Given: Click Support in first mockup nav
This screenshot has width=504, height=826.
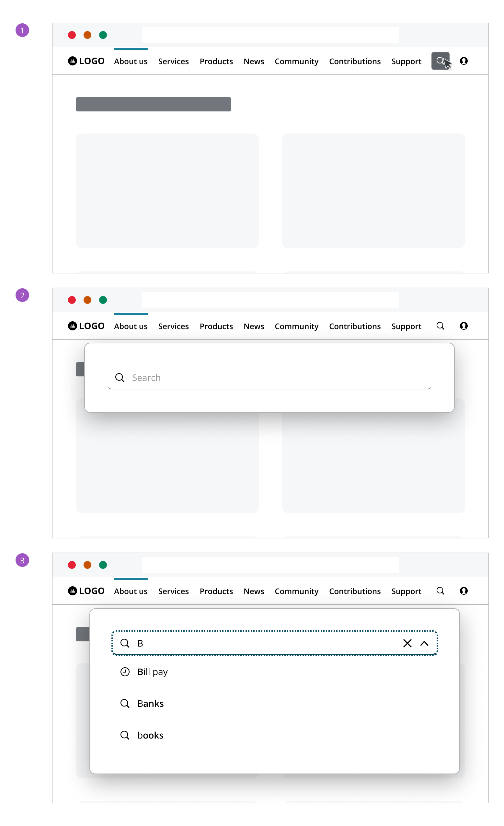Looking at the screenshot, I should (x=406, y=61).
